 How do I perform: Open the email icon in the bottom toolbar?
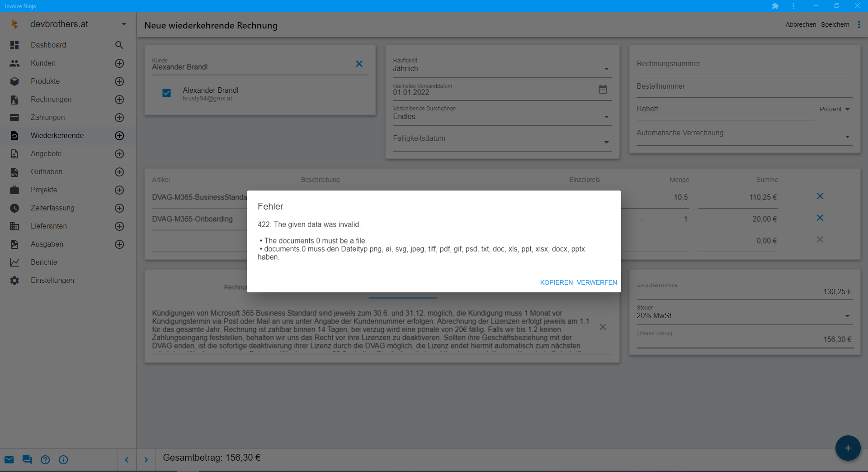9,460
